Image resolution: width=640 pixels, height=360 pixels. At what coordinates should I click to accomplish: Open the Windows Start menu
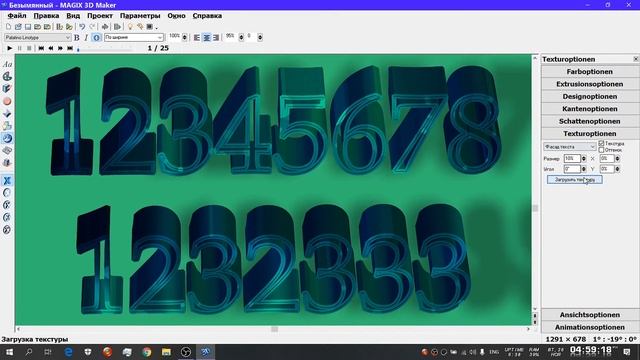click(x=9, y=352)
